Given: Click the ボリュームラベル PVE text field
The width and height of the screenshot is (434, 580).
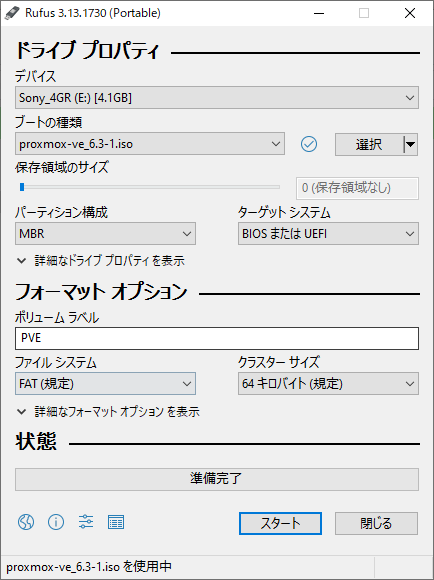Looking at the screenshot, I should coord(217,338).
